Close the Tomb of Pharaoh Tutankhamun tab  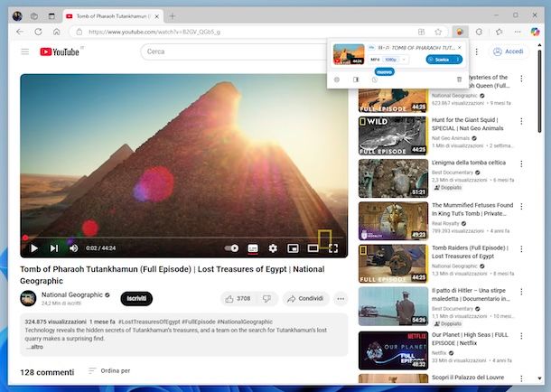pos(157,16)
